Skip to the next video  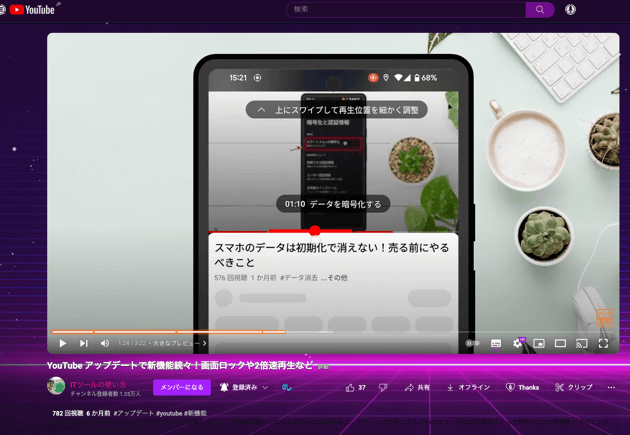tap(83, 343)
